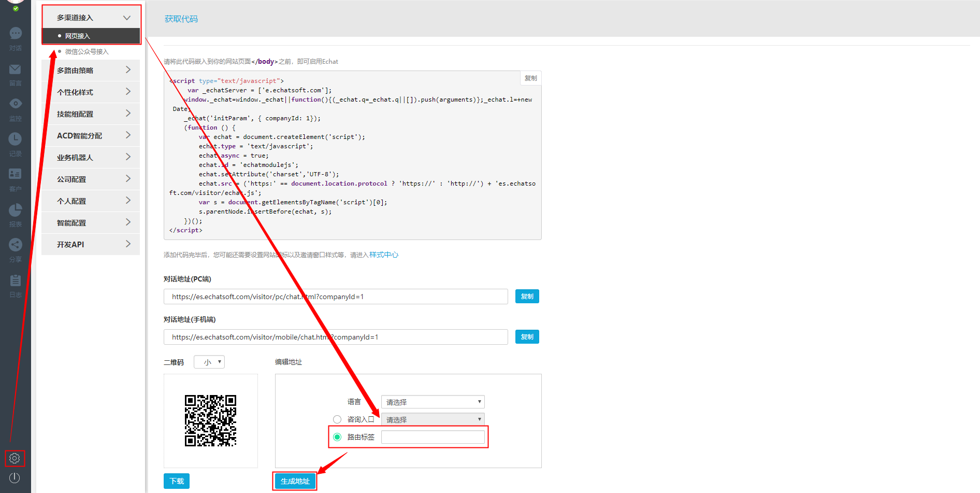The width and height of the screenshot is (980, 493).
Task: Select the 咨询入口 radio button
Action: [x=337, y=419]
